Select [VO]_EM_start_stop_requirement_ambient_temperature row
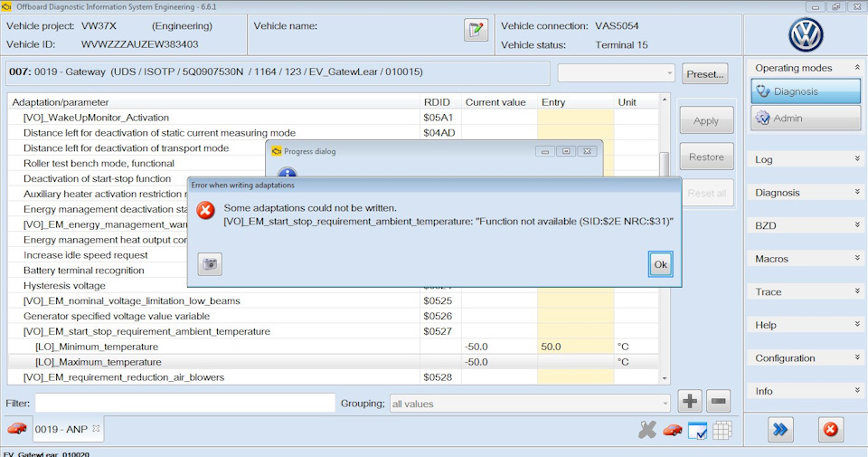The height and width of the screenshot is (457, 868). coord(334,331)
